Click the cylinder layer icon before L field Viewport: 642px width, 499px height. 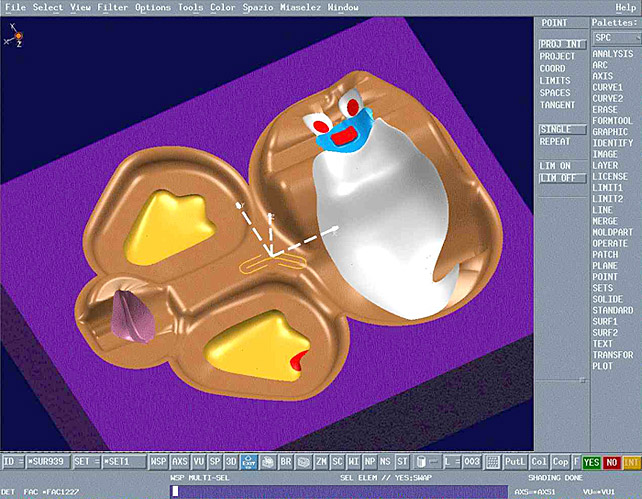coord(421,462)
